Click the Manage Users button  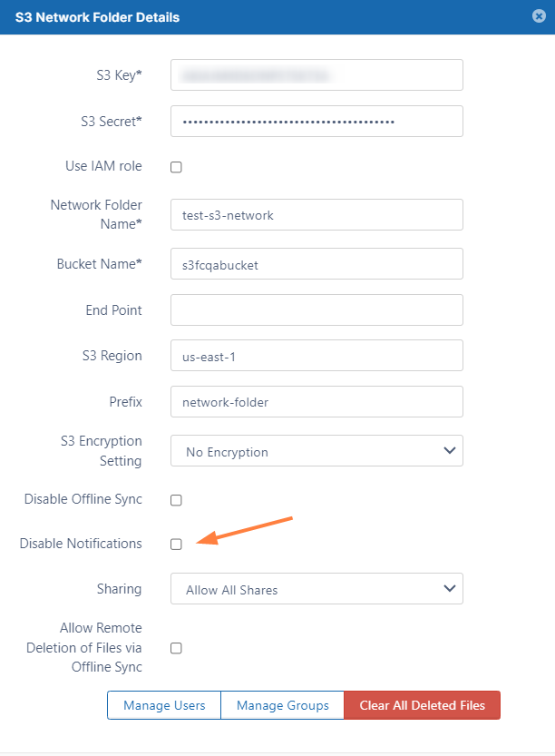[164, 705]
